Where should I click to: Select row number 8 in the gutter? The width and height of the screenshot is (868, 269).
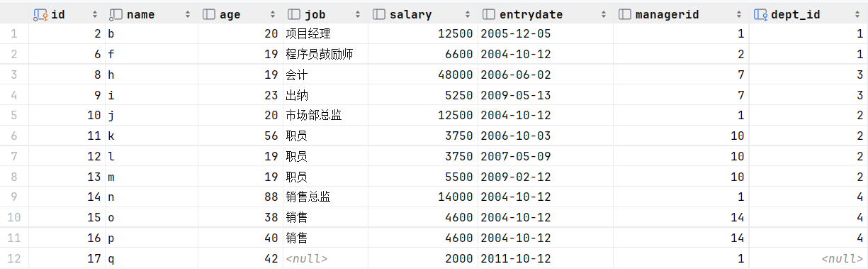(x=14, y=177)
